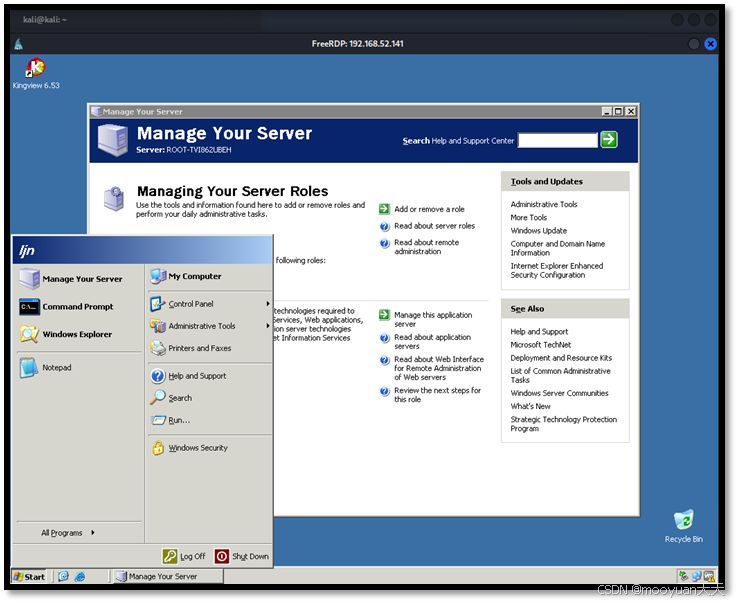Click the Windows Security padlock icon
Image resolution: width=738 pixels, height=603 pixels.
pos(158,447)
